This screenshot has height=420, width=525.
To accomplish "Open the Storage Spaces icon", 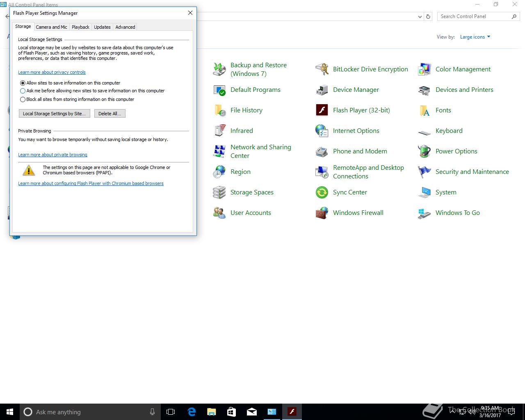I will [x=219, y=192].
